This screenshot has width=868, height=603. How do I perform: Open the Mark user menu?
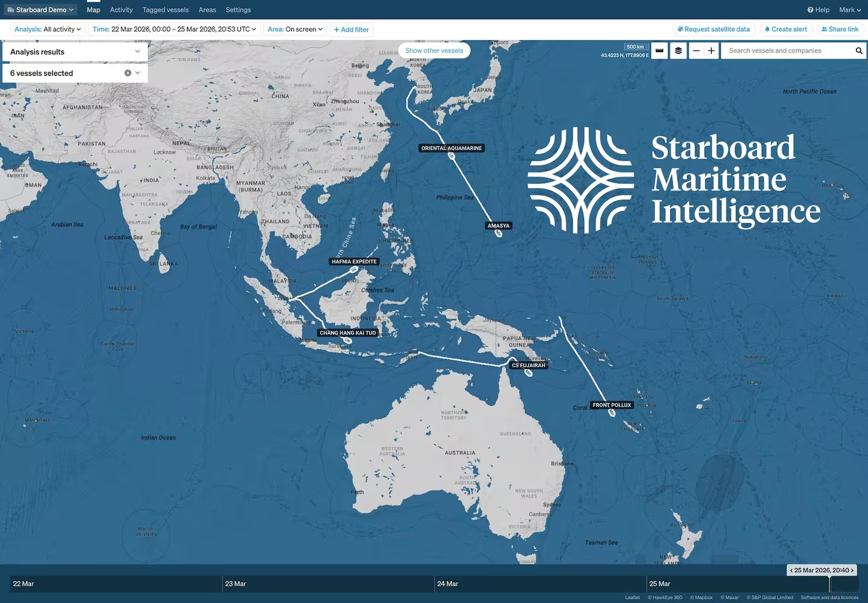click(850, 10)
